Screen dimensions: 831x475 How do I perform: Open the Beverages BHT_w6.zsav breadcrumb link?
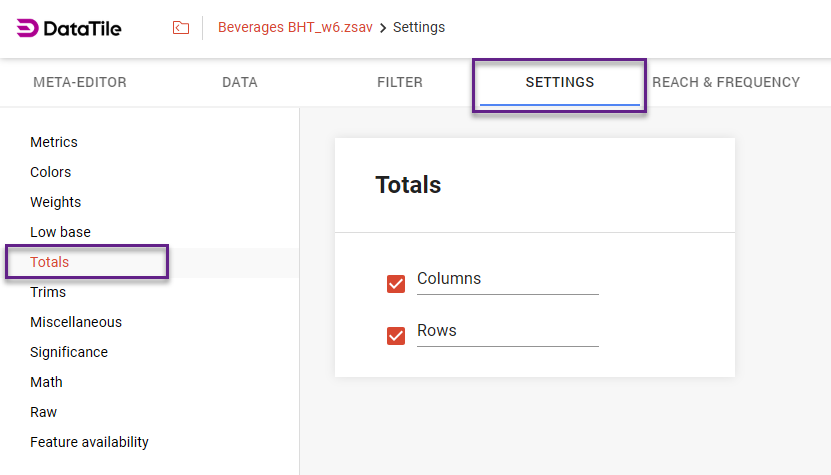pyautogui.click(x=295, y=28)
